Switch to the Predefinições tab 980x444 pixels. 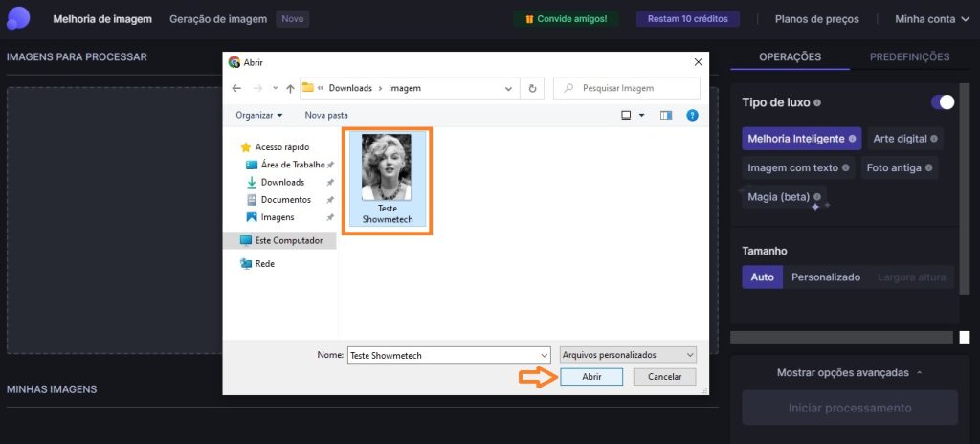(908, 57)
